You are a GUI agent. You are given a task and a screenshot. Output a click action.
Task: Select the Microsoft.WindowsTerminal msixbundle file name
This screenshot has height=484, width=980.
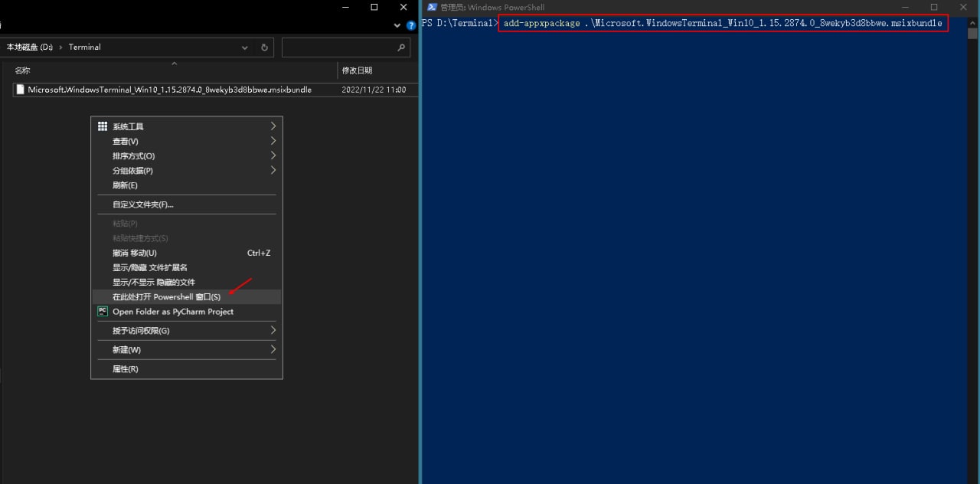169,90
